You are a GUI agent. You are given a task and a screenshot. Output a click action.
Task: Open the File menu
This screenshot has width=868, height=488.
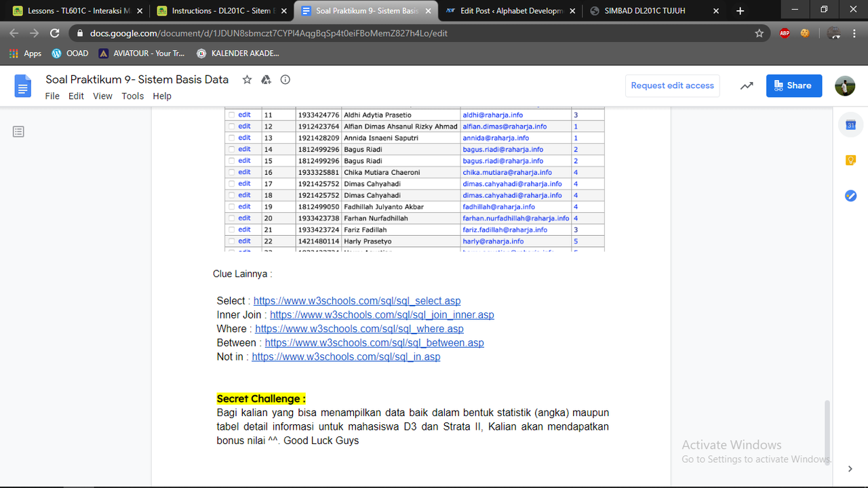(x=52, y=96)
